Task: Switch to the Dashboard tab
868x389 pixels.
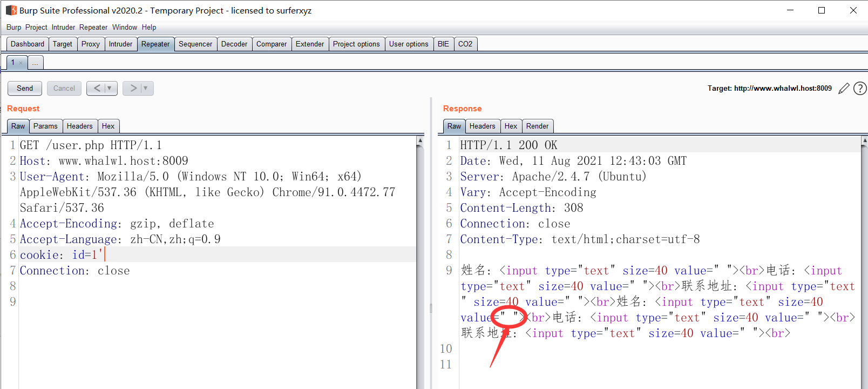Action: (28, 44)
